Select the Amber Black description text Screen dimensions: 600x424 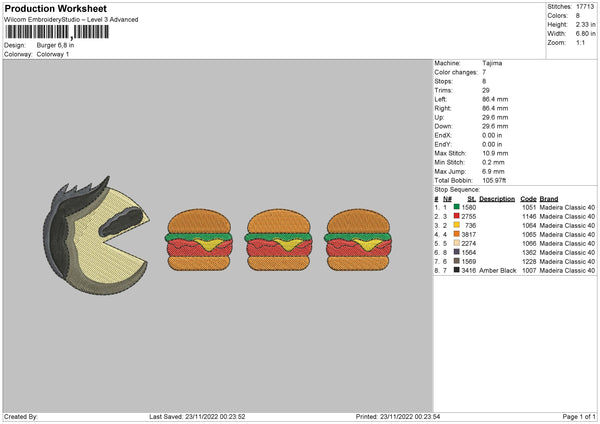(497, 270)
